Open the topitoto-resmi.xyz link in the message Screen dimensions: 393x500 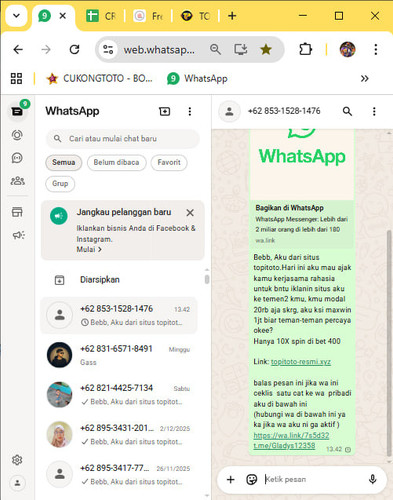(301, 362)
